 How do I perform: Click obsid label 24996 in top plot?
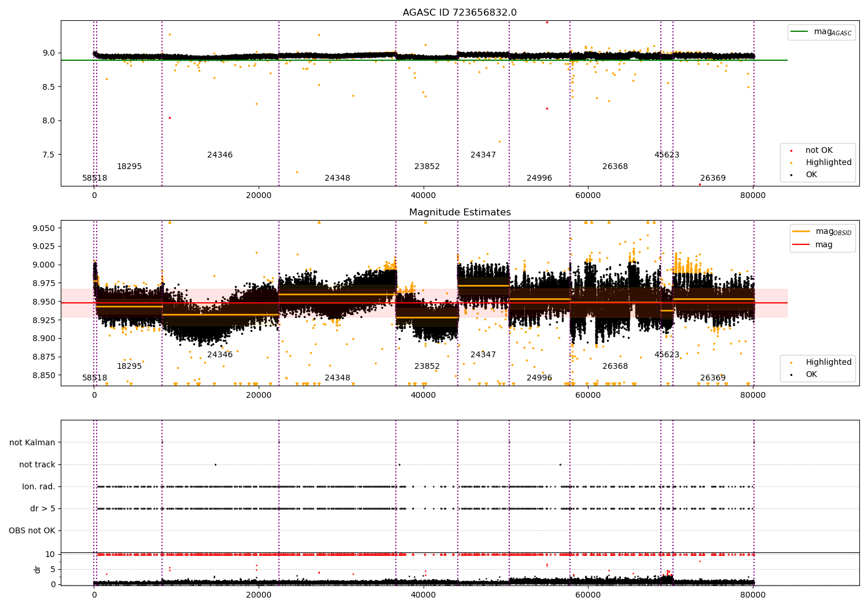pyautogui.click(x=539, y=178)
